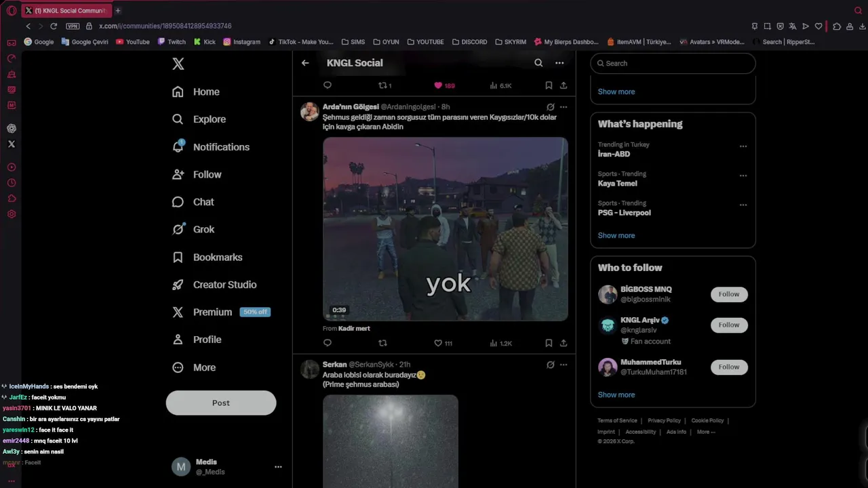Open Serkan's profile name link

[x=334, y=365]
